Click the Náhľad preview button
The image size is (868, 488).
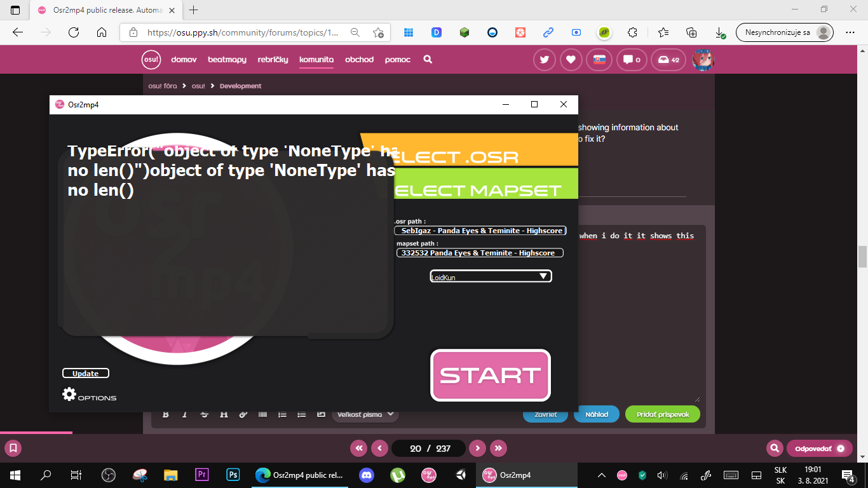(597, 414)
